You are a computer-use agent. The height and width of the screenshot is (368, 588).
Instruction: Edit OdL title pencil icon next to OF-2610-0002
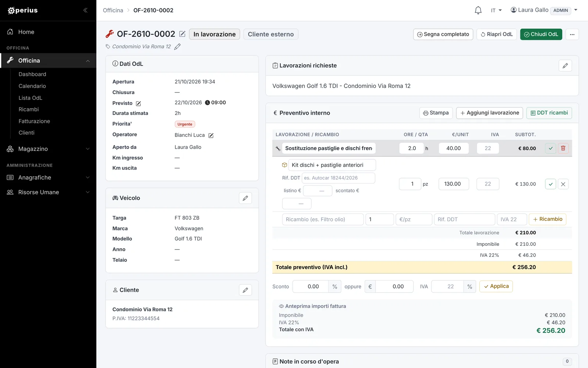coord(182,34)
